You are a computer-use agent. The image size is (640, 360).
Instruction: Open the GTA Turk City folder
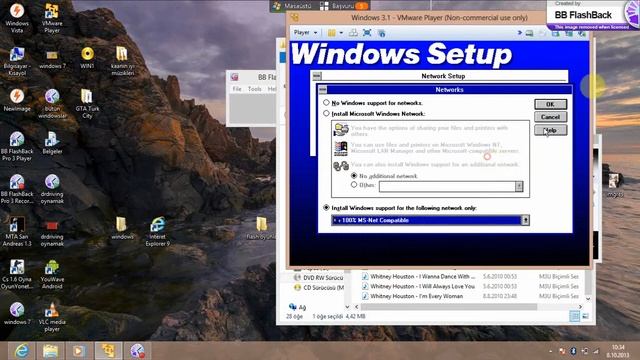(x=87, y=103)
